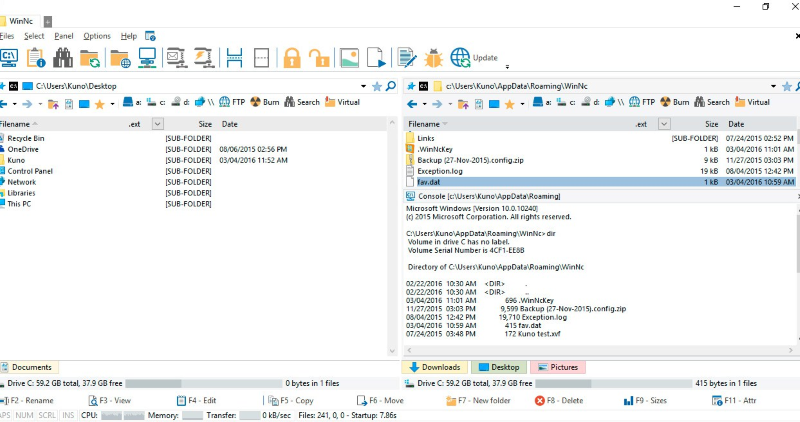Click F9 - Sizes button
This screenshot has width=800, height=422.
click(645, 401)
